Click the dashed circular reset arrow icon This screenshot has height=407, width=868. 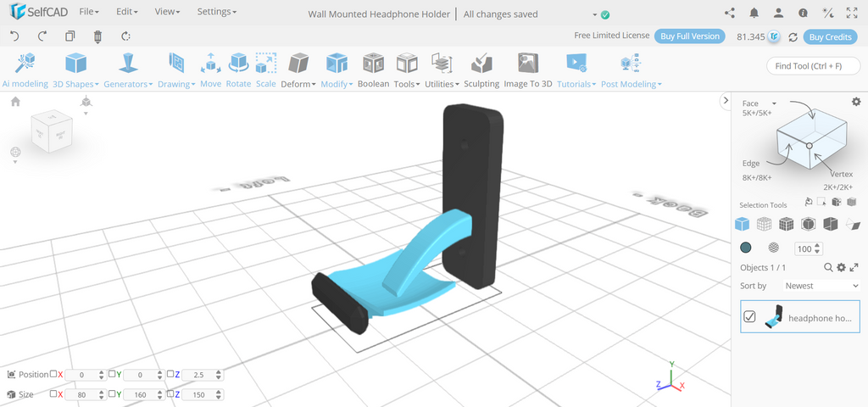pyautogui.click(x=125, y=36)
